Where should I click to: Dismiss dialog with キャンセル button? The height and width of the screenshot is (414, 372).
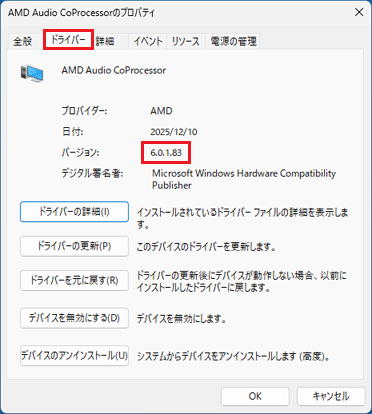331,396
